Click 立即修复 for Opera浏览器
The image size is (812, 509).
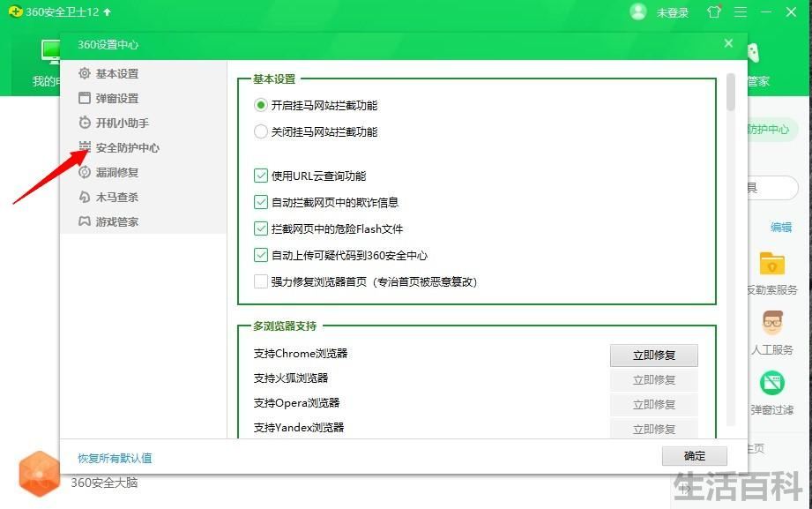click(653, 405)
